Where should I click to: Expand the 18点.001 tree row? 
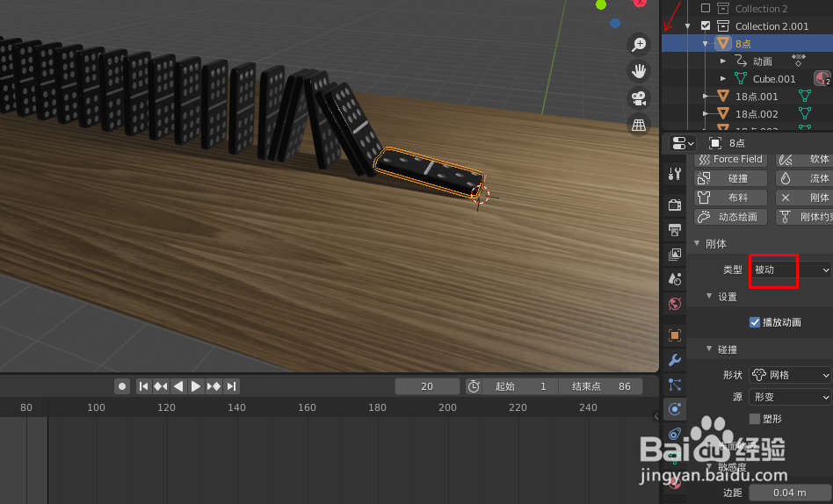point(706,96)
